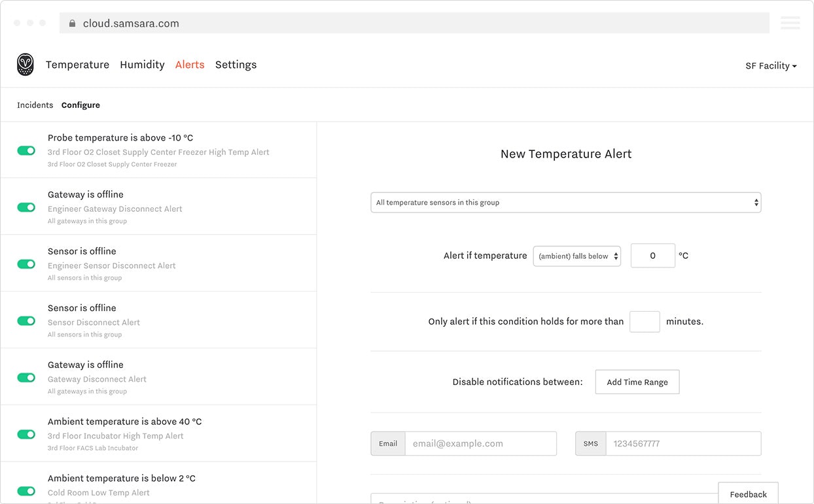Select the Engineer Sensor Disconnect Alert text
The height and width of the screenshot is (504, 814).
pos(112,266)
